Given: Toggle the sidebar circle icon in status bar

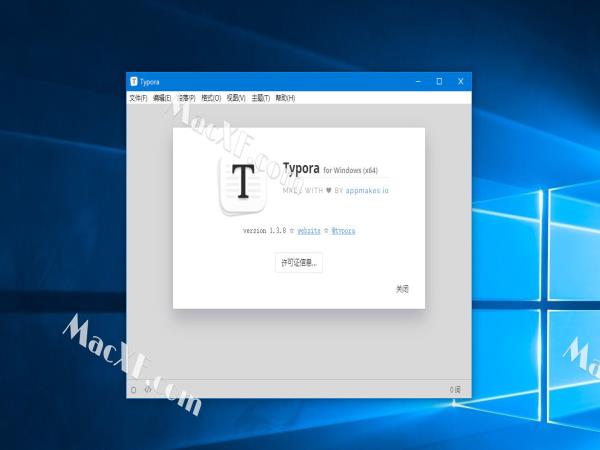Looking at the screenshot, I should tap(134, 390).
